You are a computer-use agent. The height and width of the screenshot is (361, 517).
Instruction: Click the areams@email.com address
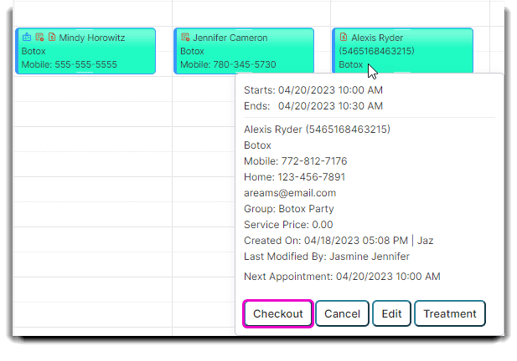pos(290,193)
